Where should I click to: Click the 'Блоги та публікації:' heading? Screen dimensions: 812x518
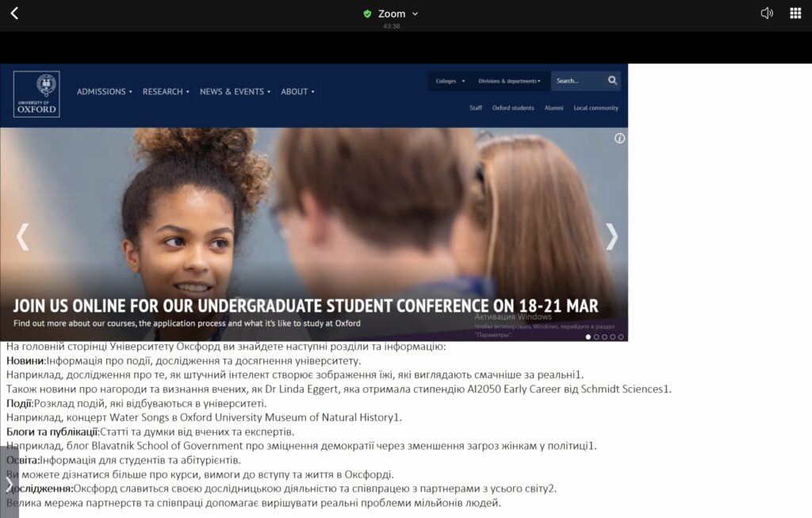53,432
